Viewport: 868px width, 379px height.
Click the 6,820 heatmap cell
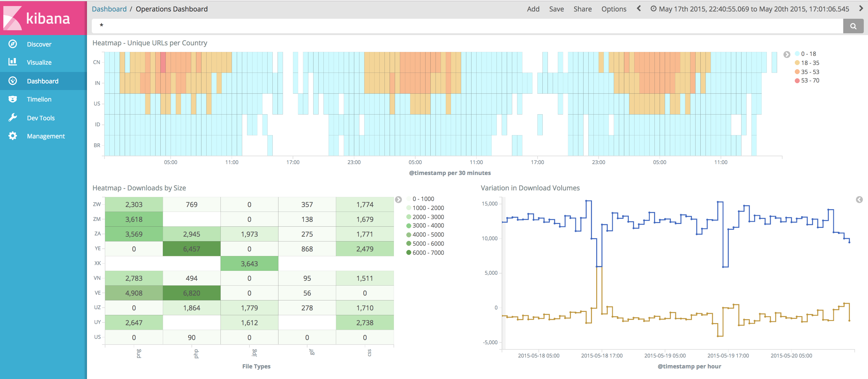click(x=192, y=293)
